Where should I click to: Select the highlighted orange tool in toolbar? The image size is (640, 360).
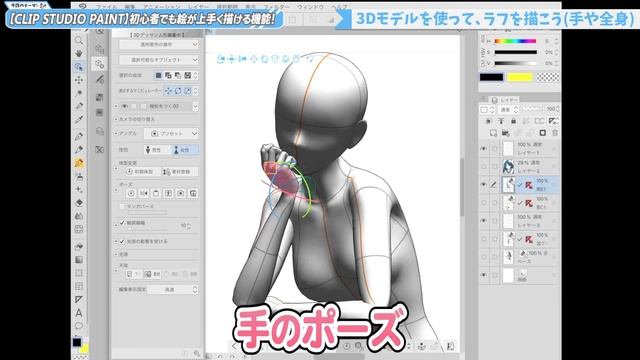tap(79, 163)
